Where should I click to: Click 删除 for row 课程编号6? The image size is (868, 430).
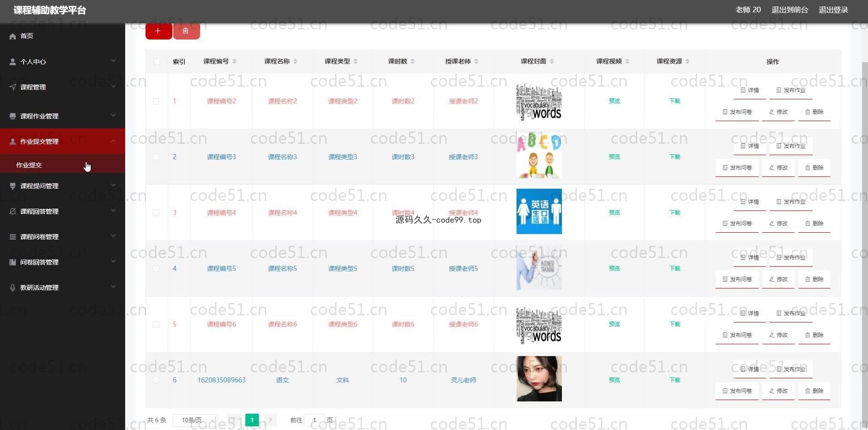click(x=814, y=335)
